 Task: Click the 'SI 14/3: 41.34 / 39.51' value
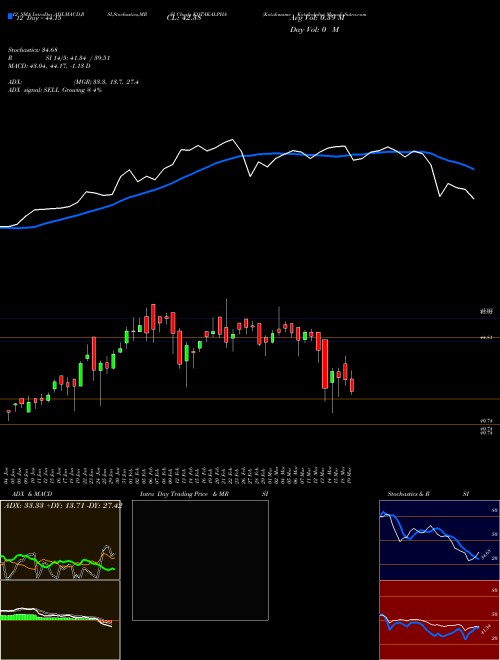point(78,58)
